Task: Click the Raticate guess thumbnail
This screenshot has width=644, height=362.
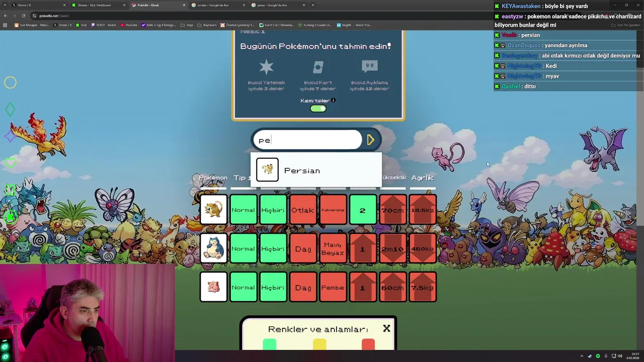Action: pyautogui.click(x=213, y=210)
